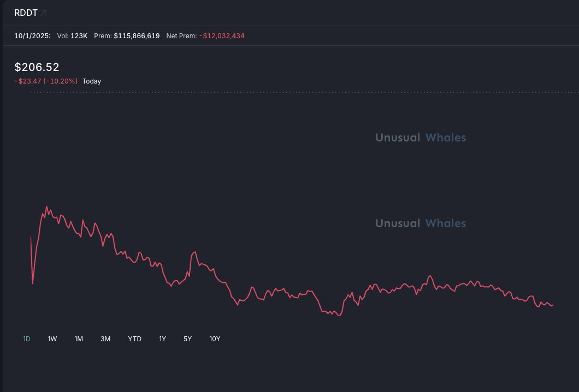
Task: Click the $206.52 current price
Action: pos(37,67)
